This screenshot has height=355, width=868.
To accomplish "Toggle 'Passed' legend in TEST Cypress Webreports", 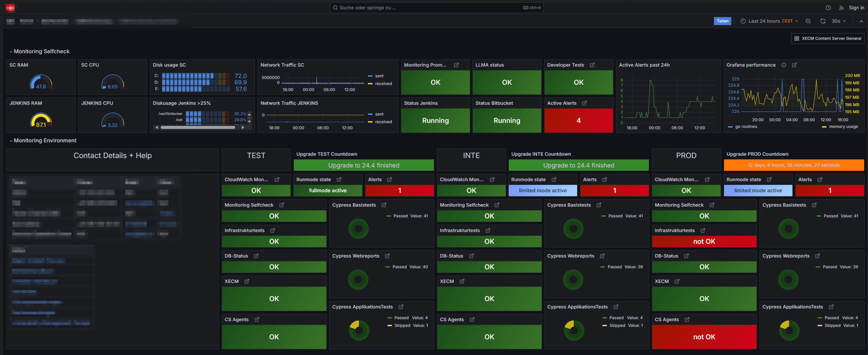I will click(399, 267).
